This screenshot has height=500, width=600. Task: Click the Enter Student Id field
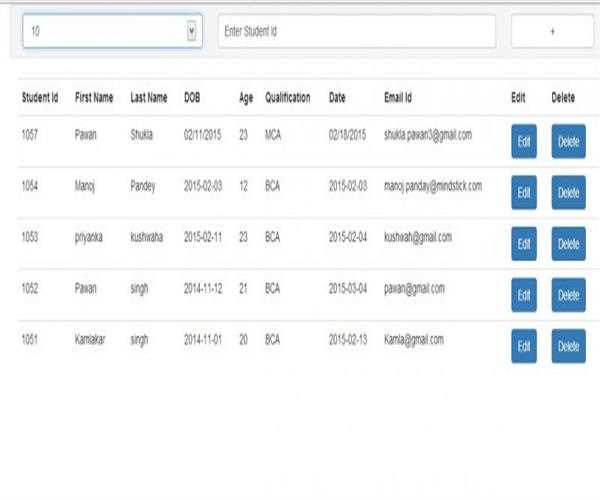(x=356, y=31)
